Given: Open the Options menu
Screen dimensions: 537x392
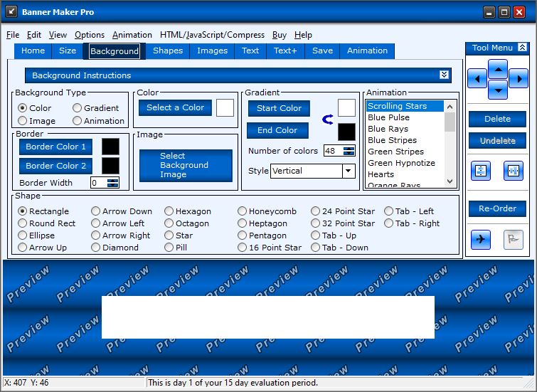Looking at the screenshot, I should [x=90, y=35].
